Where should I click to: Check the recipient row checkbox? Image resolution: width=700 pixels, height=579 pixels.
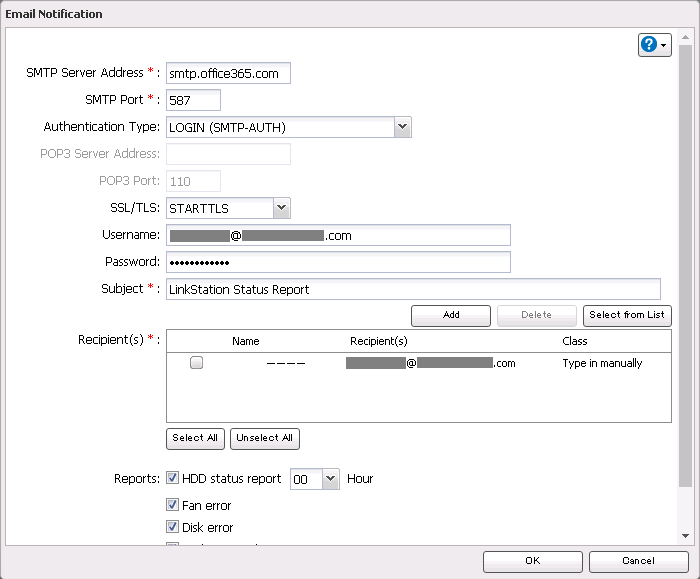(x=197, y=363)
